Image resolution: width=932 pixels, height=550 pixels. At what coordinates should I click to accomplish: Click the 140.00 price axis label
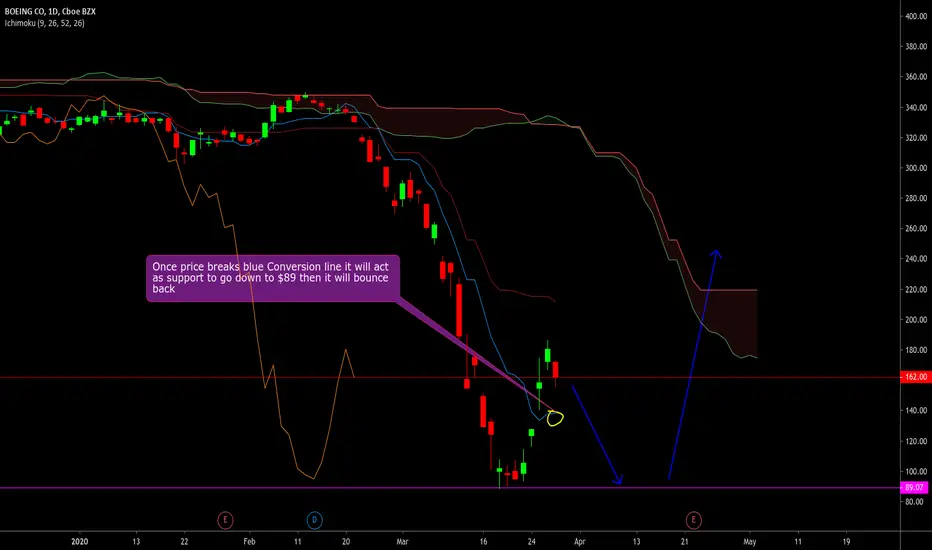pyautogui.click(x=916, y=411)
